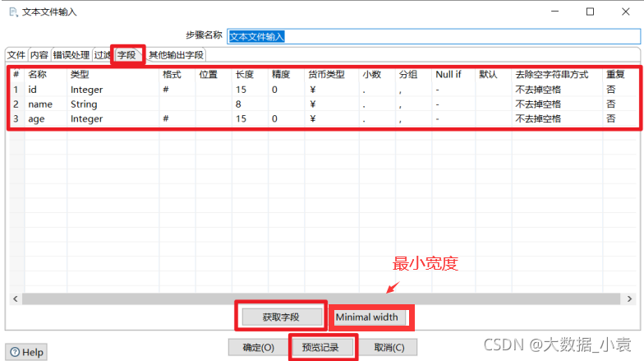Click the Integer type cell in the id row
The height and width of the screenshot is (361, 644).
click(113, 89)
